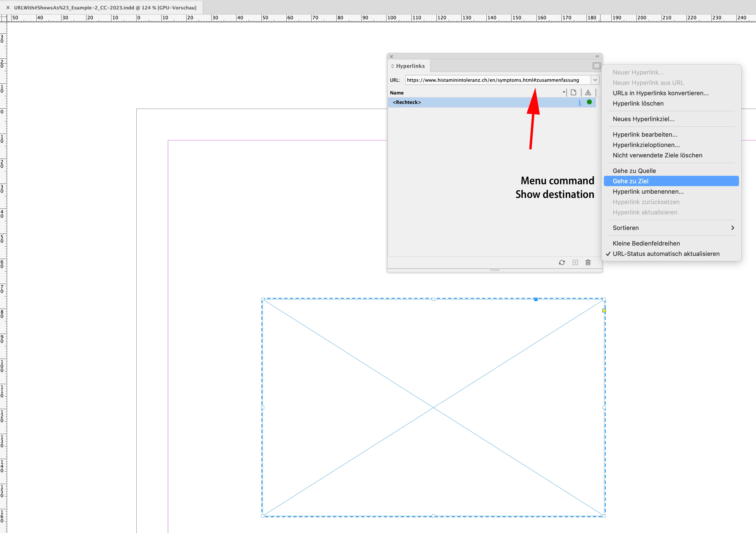Click the refresh URL status icon

562,262
